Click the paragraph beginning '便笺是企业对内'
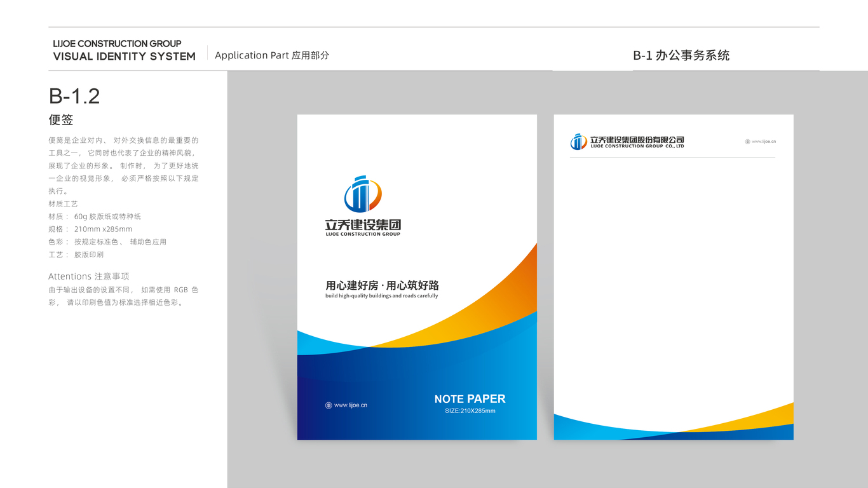868x488 pixels. [x=124, y=165]
